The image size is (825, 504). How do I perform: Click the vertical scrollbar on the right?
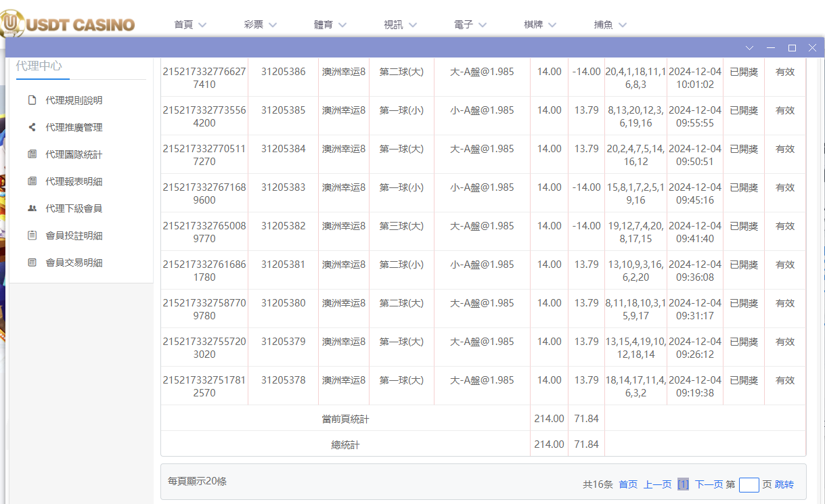click(821, 203)
